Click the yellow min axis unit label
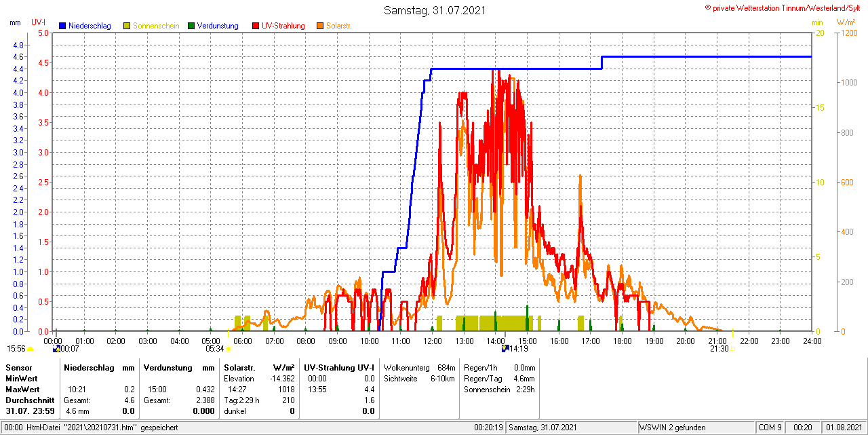The width and height of the screenshot is (868, 435). coord(817,22)
